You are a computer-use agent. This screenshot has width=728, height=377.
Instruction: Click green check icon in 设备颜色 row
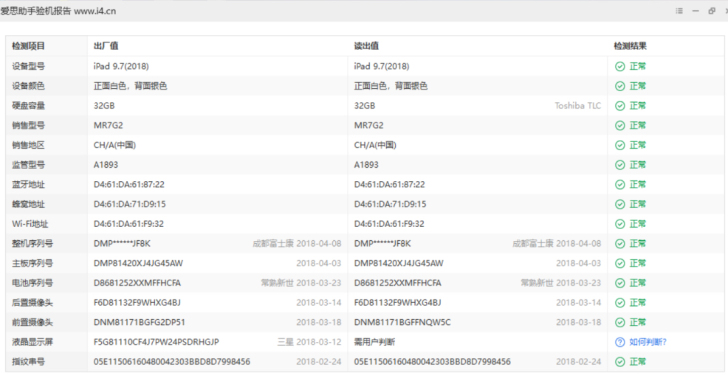pos(620,86)
